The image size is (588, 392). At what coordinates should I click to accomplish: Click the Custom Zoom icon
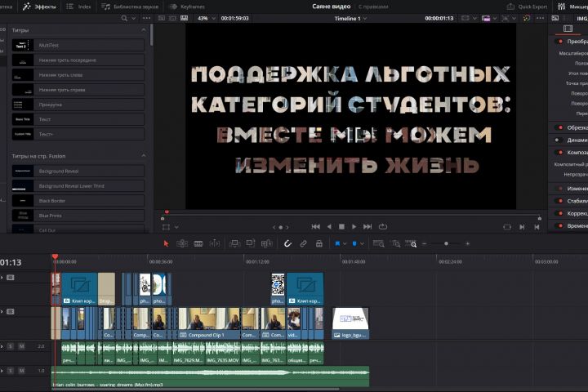pos(411,244)
